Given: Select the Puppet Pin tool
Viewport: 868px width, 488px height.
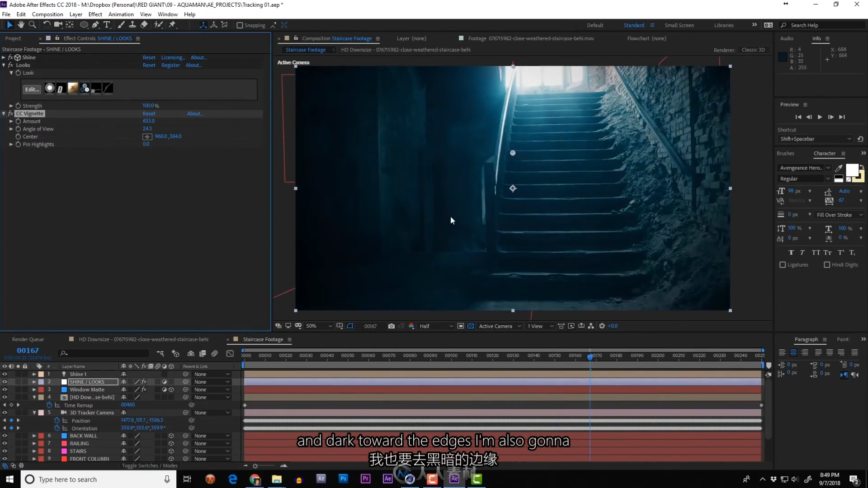Looking at the screenshot, I should pos(172,25).
